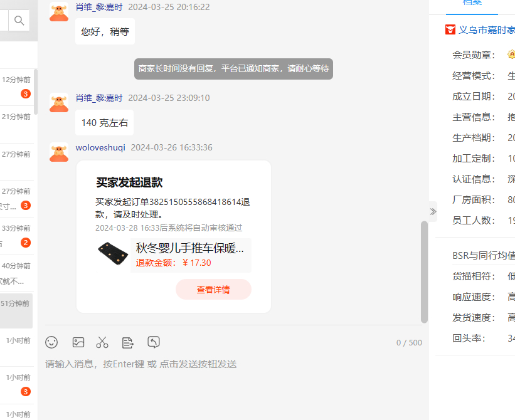Click the system notice 商家长时间没有回复
This screenshot has width=515, height=420.
coord(233,68)
